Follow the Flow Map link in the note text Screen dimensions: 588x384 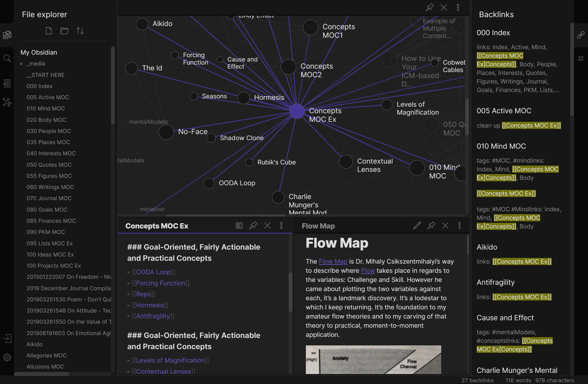[x=333, y=261]
